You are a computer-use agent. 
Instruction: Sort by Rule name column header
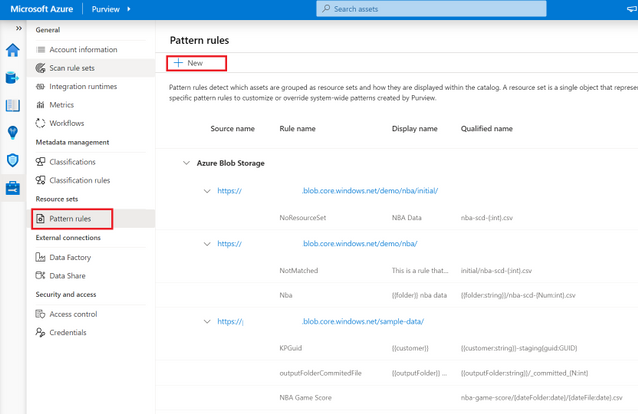pyautogui.click(x=297, y=129)
